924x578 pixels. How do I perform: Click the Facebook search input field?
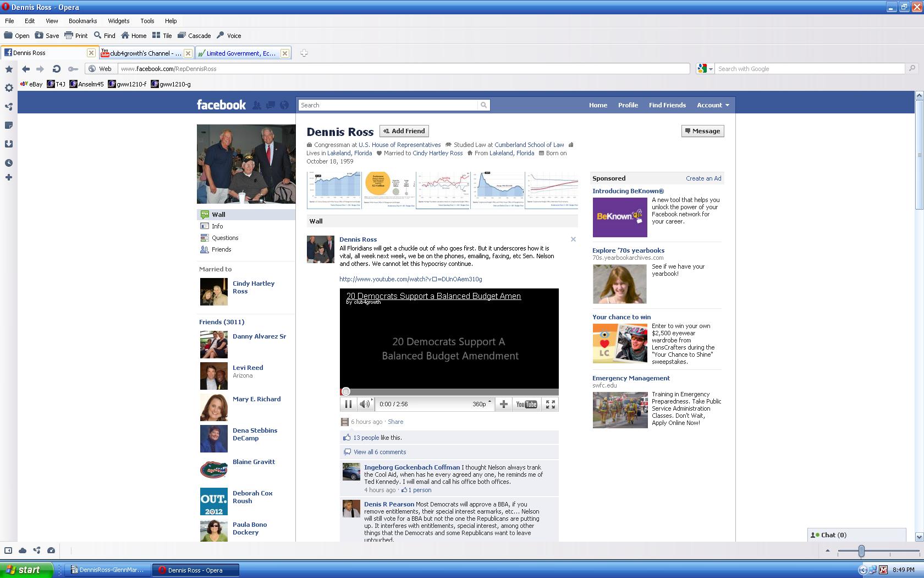pyautogui.click(x=388, y=105)
